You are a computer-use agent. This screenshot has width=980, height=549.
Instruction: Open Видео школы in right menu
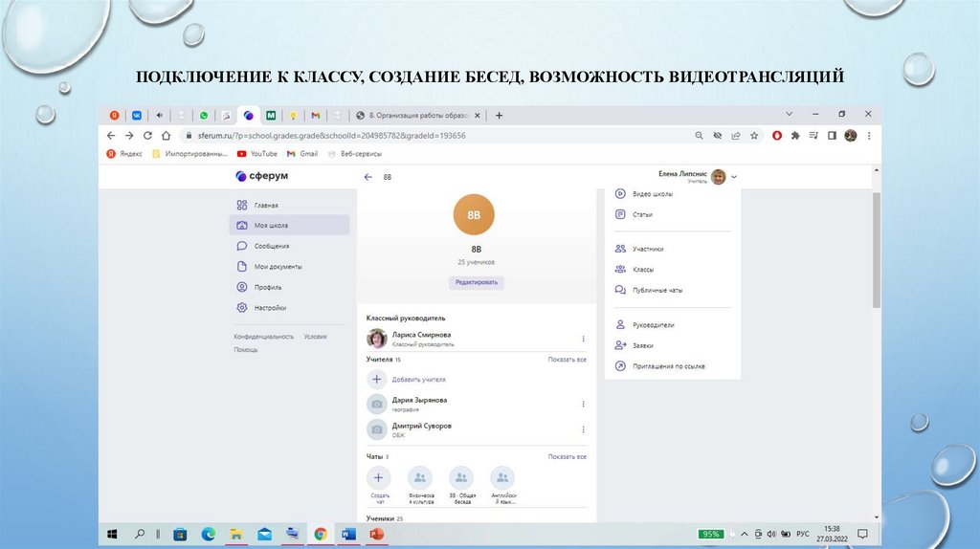[644, 193]
